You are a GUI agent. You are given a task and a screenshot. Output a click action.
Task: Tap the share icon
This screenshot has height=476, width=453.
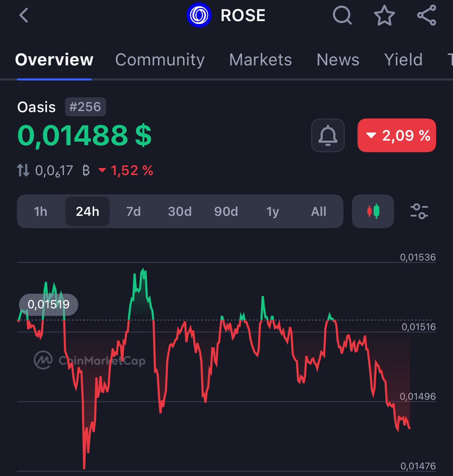pos(426,16)
